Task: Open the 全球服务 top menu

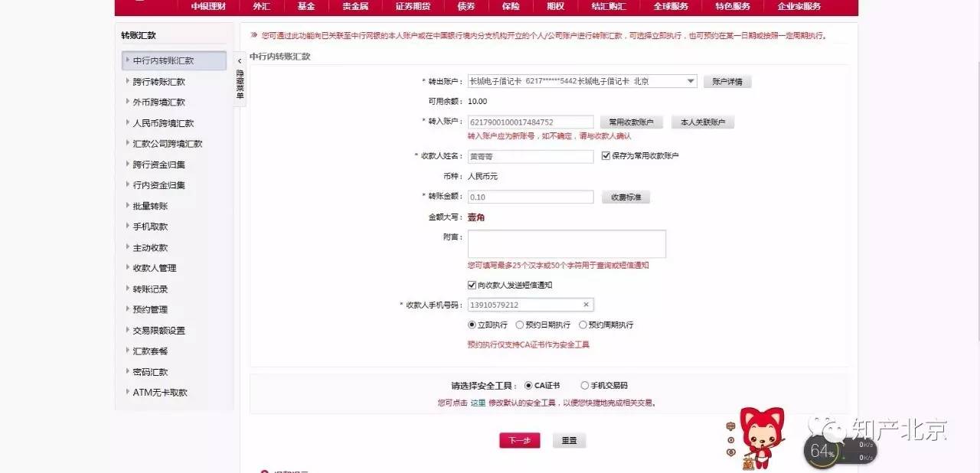Action: point(671,6)
